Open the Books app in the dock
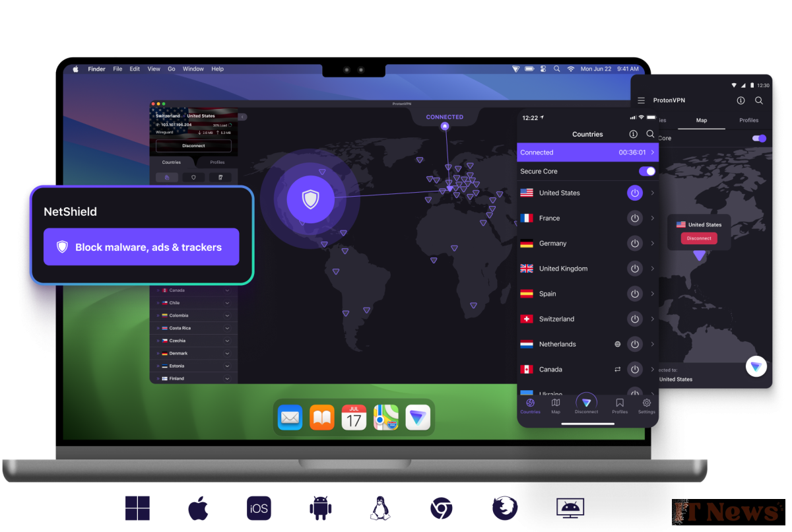792x532 pixels. pyautogui.click(x=322, y=417)
